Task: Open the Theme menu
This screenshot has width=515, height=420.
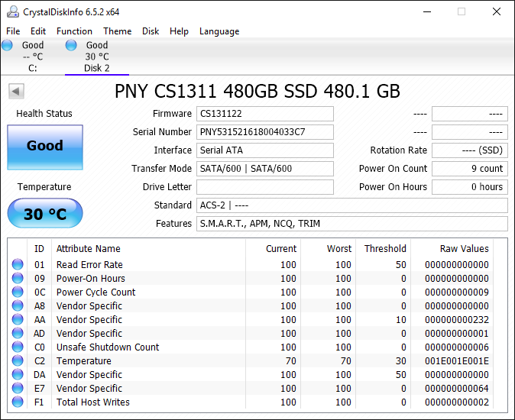Action: [117, 31]
